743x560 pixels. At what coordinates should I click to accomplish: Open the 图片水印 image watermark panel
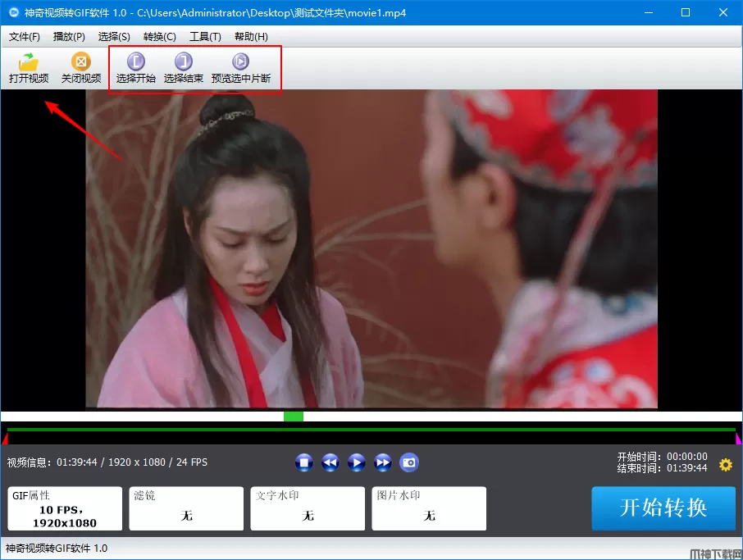[x=429, y=508]
